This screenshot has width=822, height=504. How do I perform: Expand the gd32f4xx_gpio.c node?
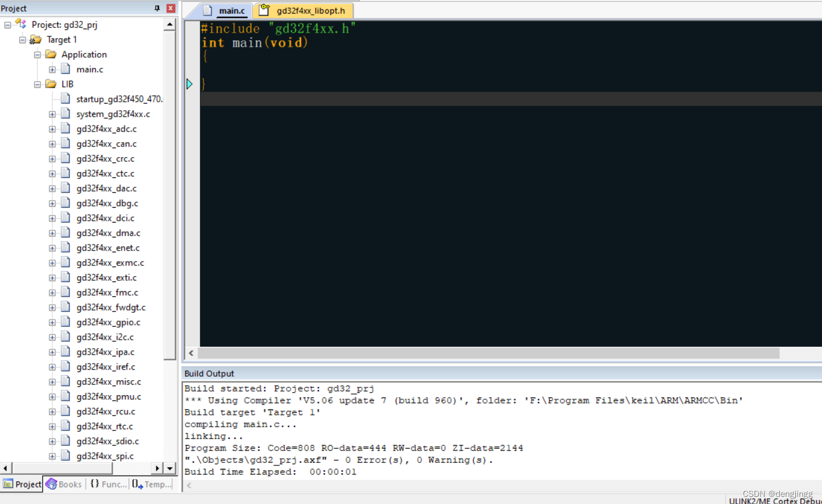click(x=52, y=323)
